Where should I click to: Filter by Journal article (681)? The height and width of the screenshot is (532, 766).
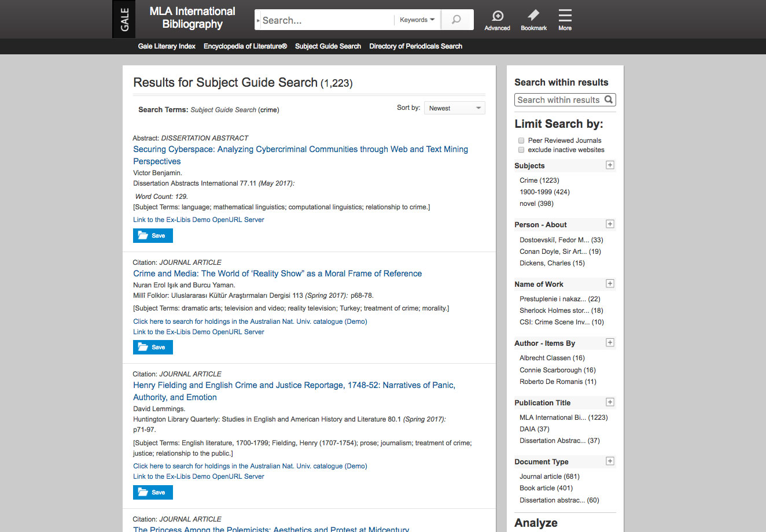[x=550, y=476]
